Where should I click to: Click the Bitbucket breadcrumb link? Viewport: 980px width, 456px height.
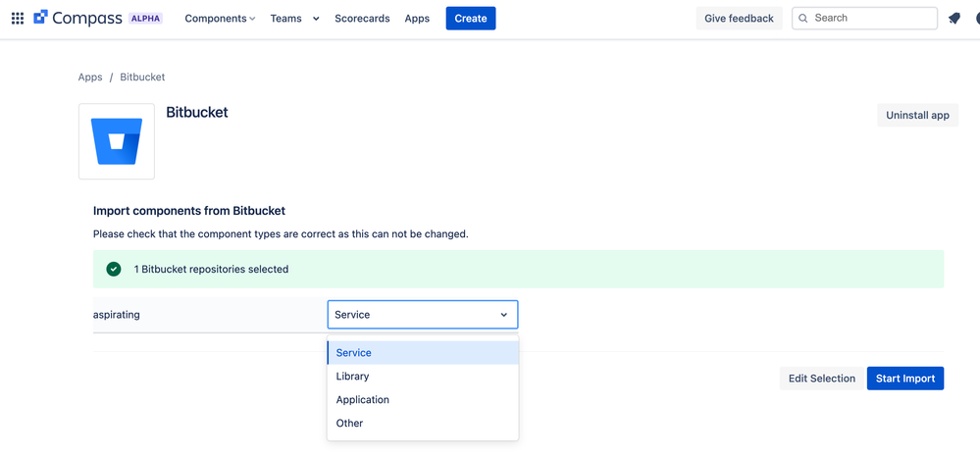coord(142,76)
